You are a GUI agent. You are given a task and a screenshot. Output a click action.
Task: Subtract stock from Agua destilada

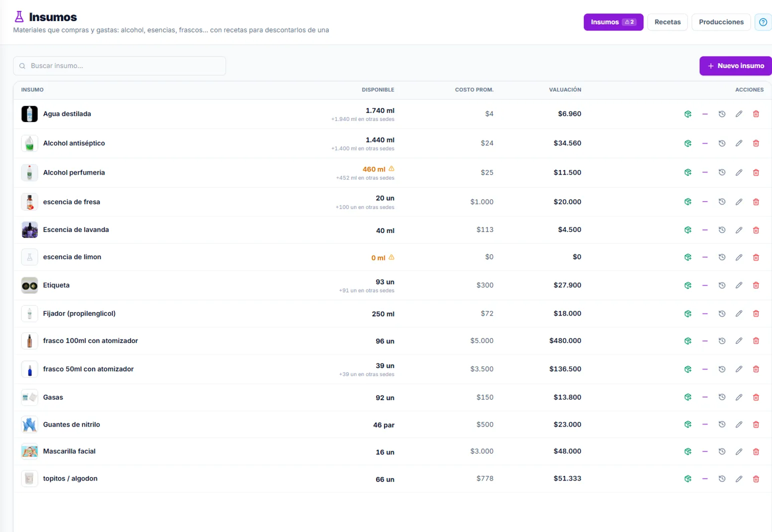pyautogui.click(x=705, y=114)
